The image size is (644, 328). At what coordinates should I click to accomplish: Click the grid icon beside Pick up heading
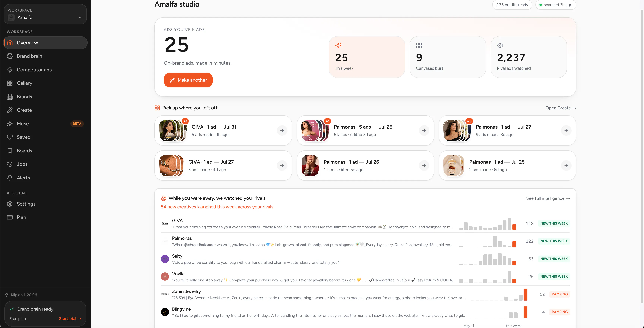click(x=157, y=108)
